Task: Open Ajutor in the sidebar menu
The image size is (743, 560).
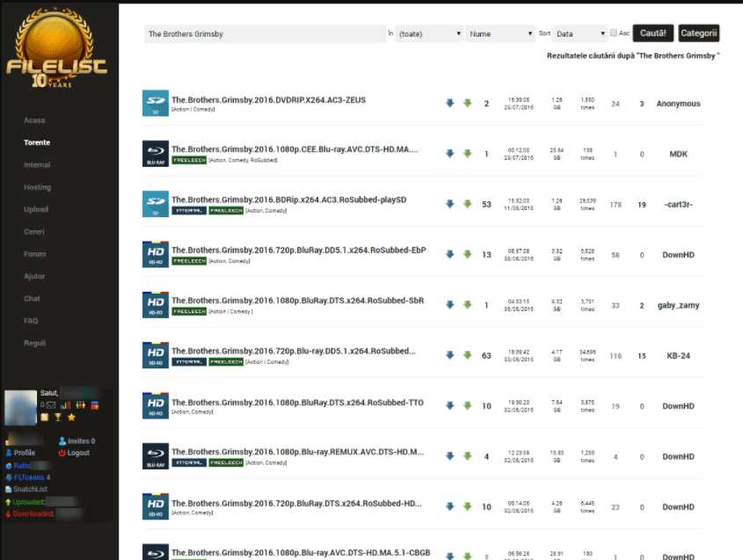Action: tap(34, 276)
